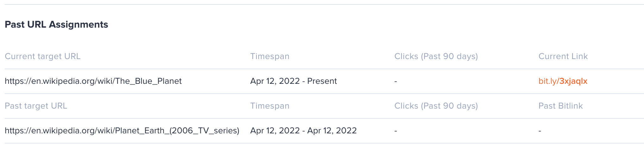Click the second Timespan column header
This screenshot has width=644, height=167.
coord(270,106)
